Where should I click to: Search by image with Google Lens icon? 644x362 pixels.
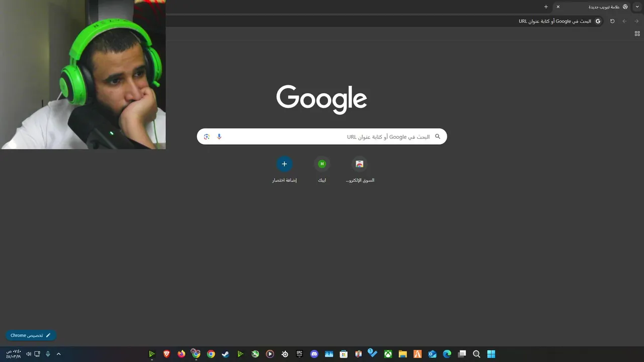click(x=206, y=137)
